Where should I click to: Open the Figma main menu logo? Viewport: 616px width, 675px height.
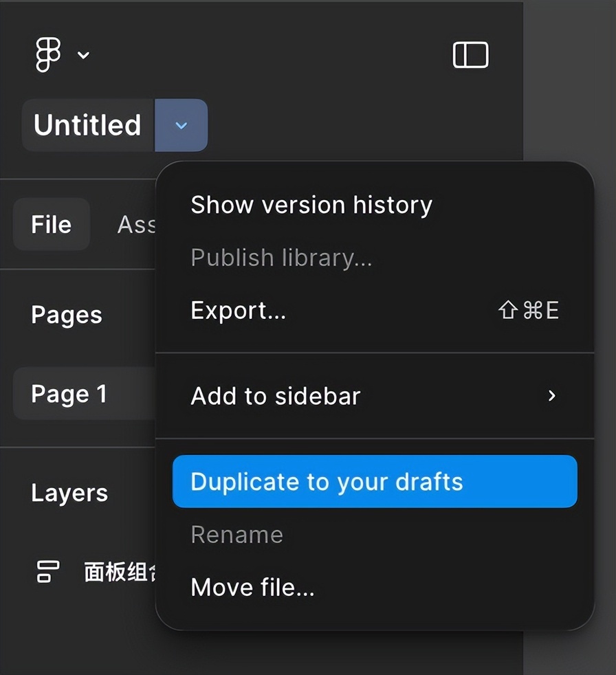coord(48,55)
